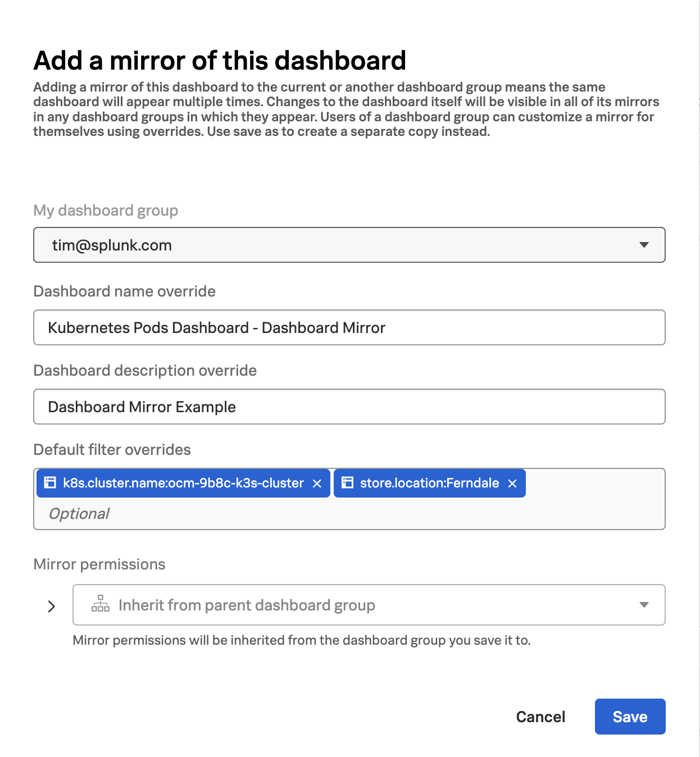Select the store.location:Ferndale filter chip
Screen dimensions: 700x757
coord(429,483)
